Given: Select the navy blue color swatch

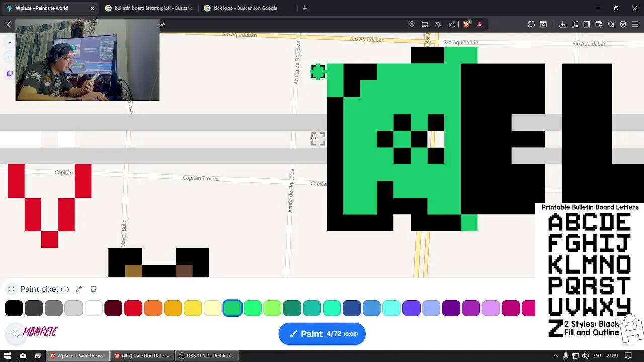Looking at the screenshot, I should [352, 308].
